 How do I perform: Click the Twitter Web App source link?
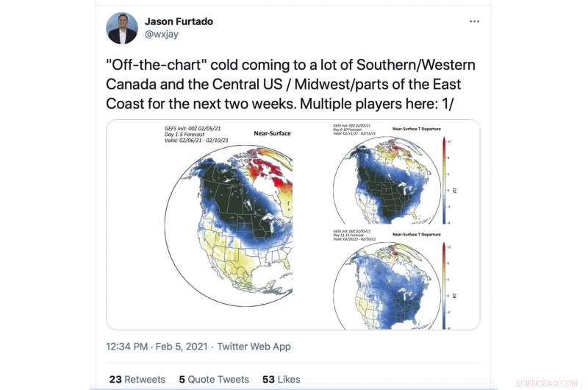click(254, 346)
